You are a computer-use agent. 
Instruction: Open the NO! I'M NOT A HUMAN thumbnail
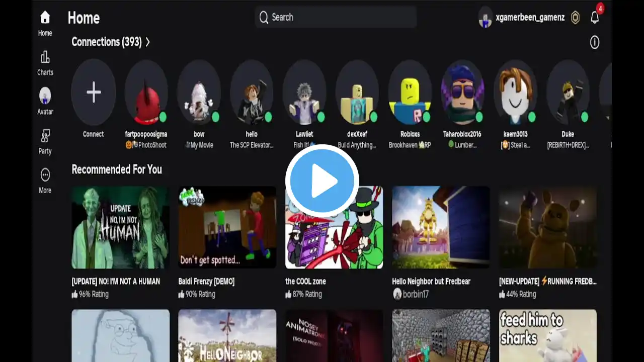(121, 227)
